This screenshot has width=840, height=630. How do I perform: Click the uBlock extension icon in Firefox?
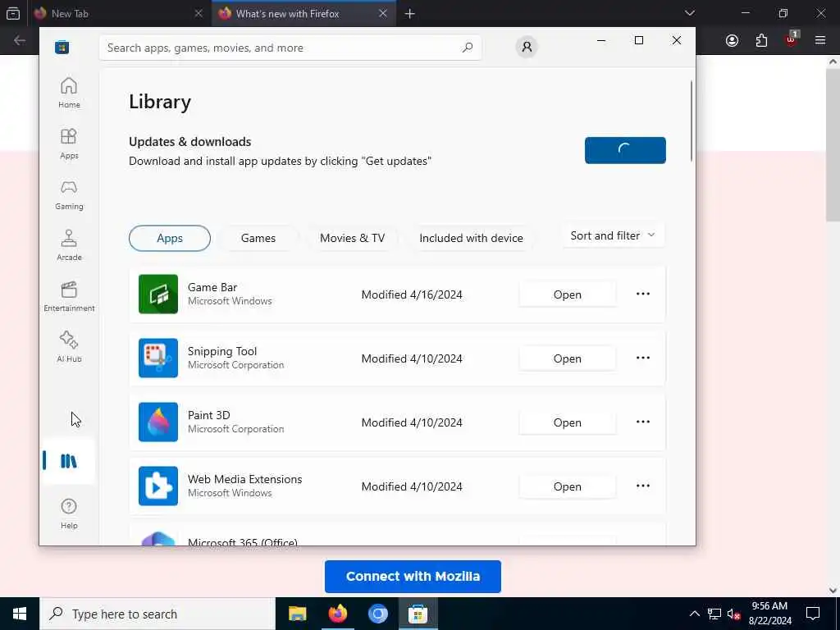coord(792,39)
